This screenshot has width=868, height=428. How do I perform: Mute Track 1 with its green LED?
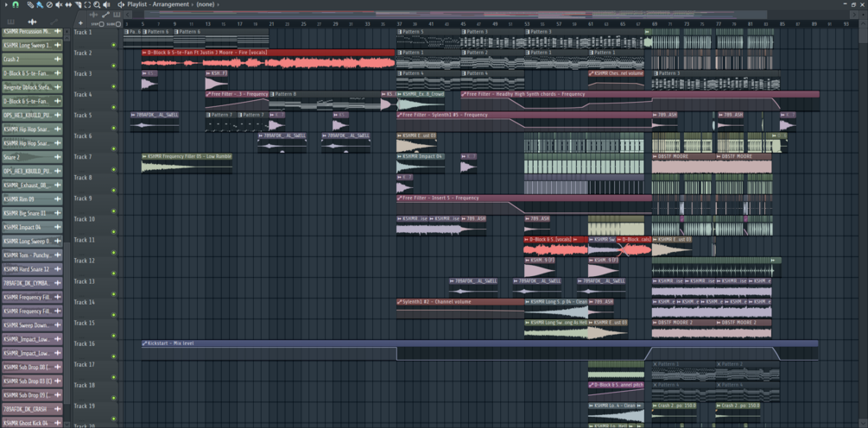coord(114,45)
